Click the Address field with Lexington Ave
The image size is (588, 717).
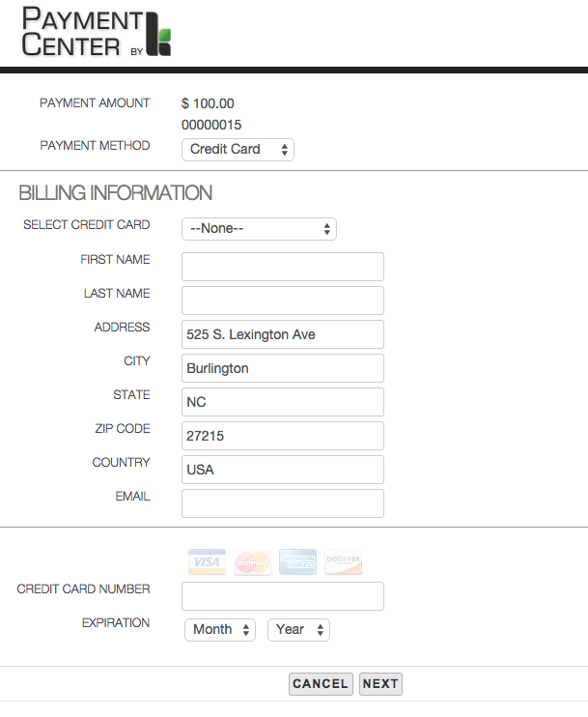click(x=283, y=334)
